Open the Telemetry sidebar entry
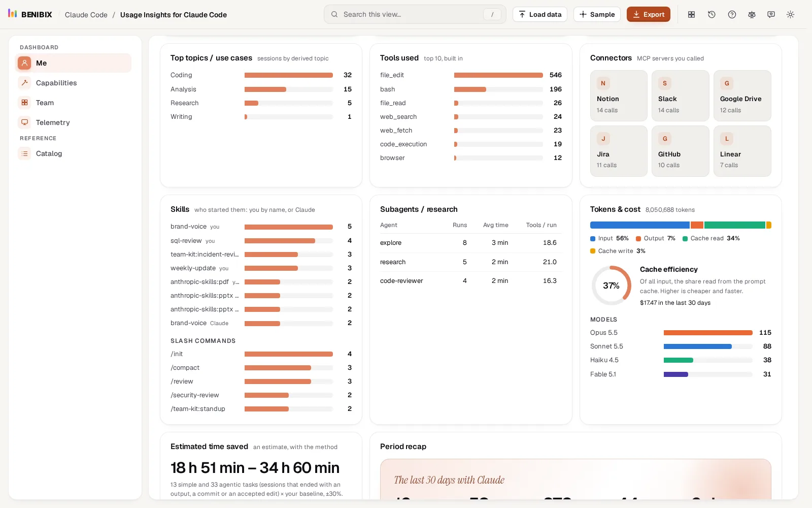This screenshot has width=812, height=508. coord(73,122)
